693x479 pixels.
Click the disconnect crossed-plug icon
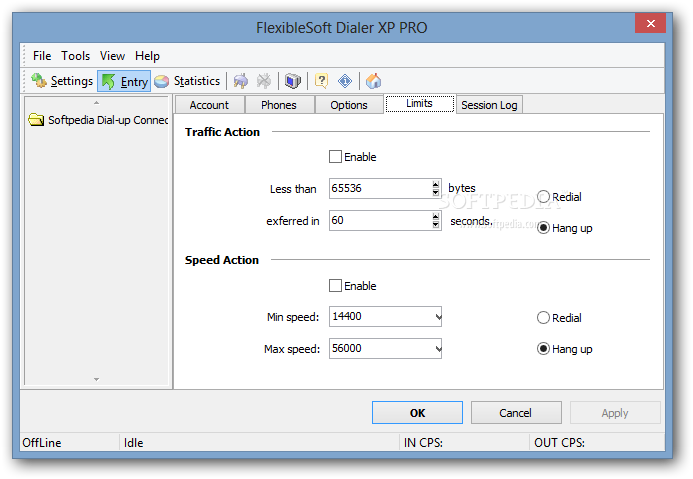coord(264,81)
